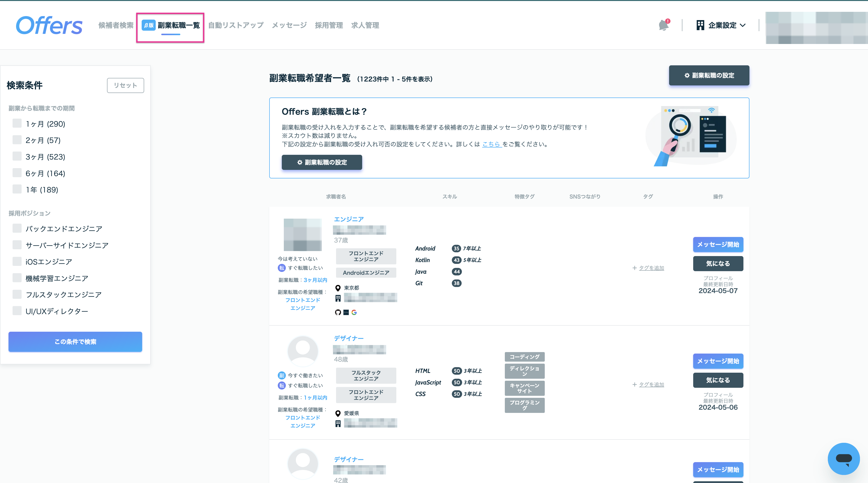
Task: Open the notification bell icon
Action: (x=664, y=25)
